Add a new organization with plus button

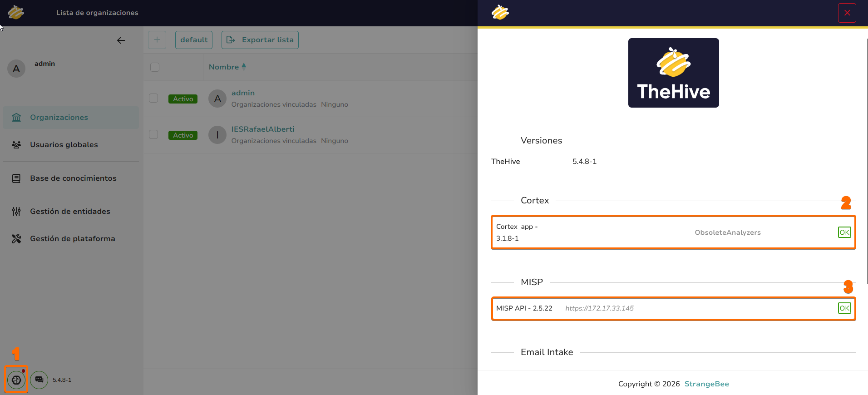(157, 40)
